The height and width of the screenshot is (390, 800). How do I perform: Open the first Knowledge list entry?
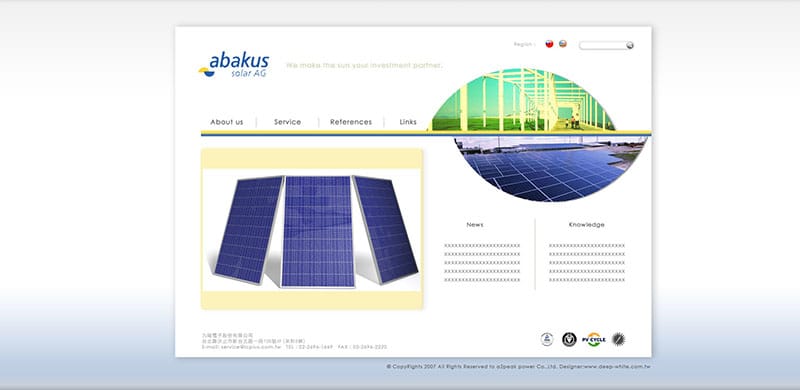tap(587, 246)
